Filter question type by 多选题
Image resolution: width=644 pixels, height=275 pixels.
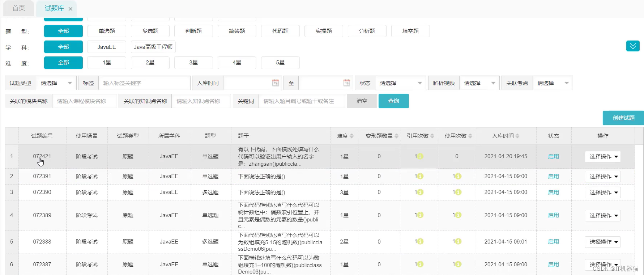[x=150, y=31]
